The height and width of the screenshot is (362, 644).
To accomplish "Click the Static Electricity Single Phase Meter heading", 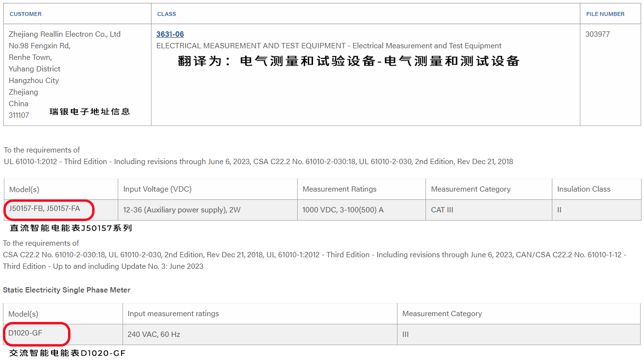I will click(67, 290).
